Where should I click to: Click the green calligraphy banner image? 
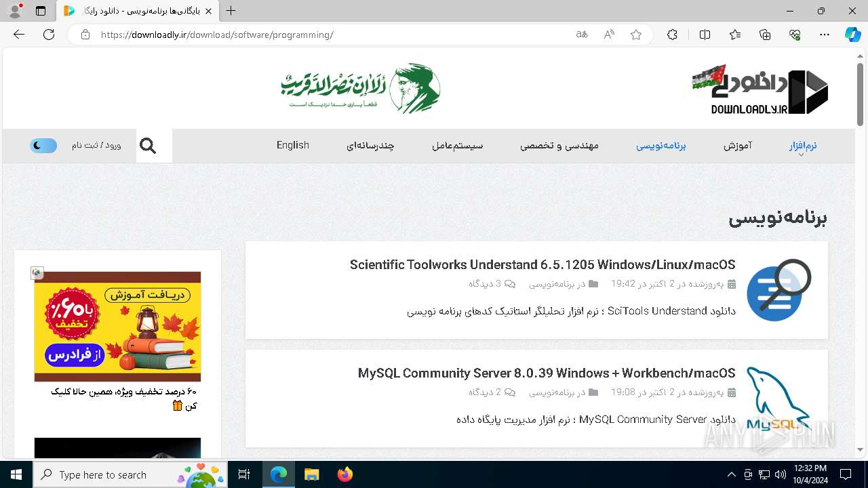point(361,88)
